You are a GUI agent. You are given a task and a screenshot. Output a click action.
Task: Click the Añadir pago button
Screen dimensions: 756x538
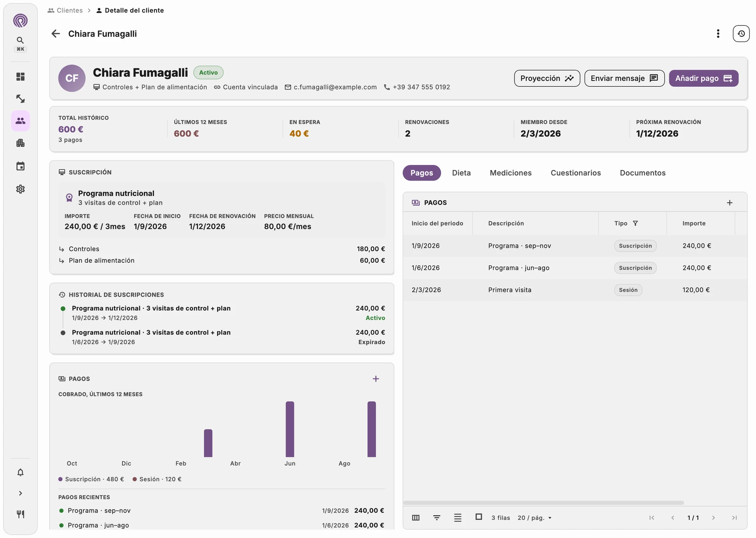(x=703, y=78)
